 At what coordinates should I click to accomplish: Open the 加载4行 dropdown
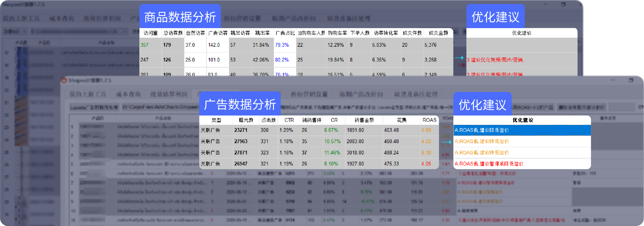(15, 32)
